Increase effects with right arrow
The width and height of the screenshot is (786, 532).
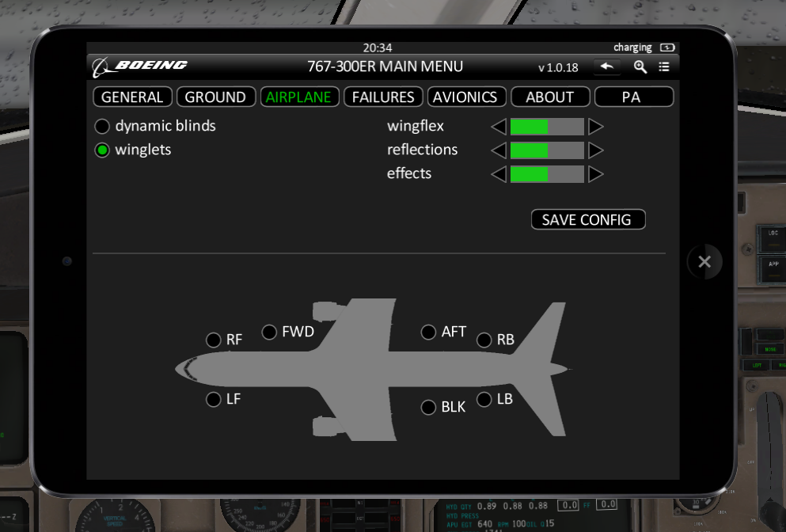pos(596,174)
